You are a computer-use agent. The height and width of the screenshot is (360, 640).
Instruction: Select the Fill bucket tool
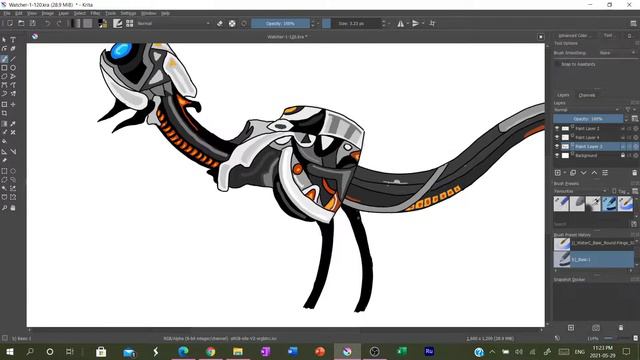(4, 141)
